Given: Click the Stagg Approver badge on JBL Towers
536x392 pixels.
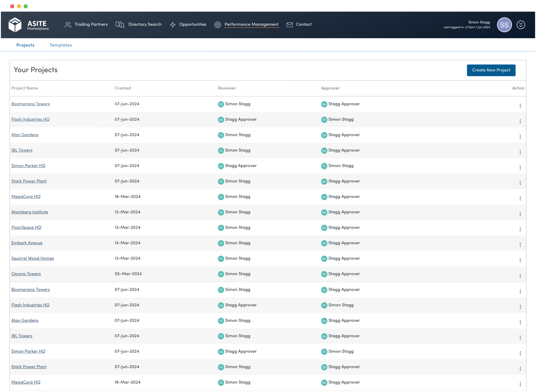Looking at the screenshot, I should pos(340,150).
